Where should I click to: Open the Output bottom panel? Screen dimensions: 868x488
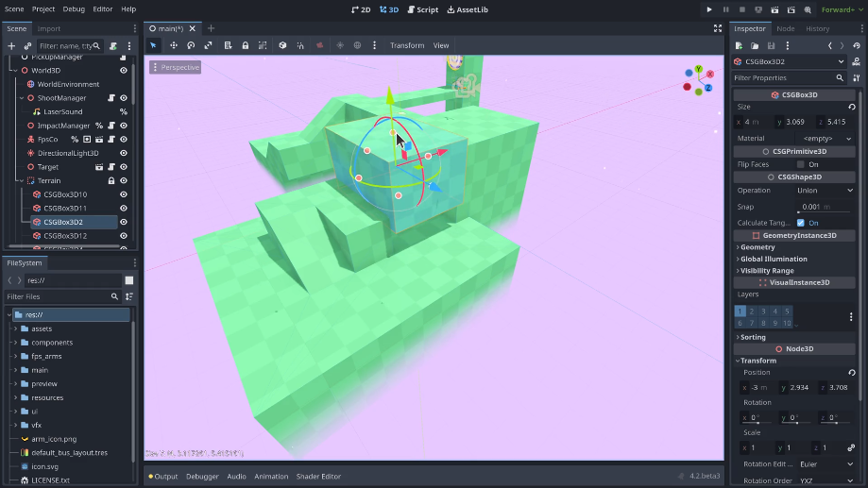(x=163, y=477)
